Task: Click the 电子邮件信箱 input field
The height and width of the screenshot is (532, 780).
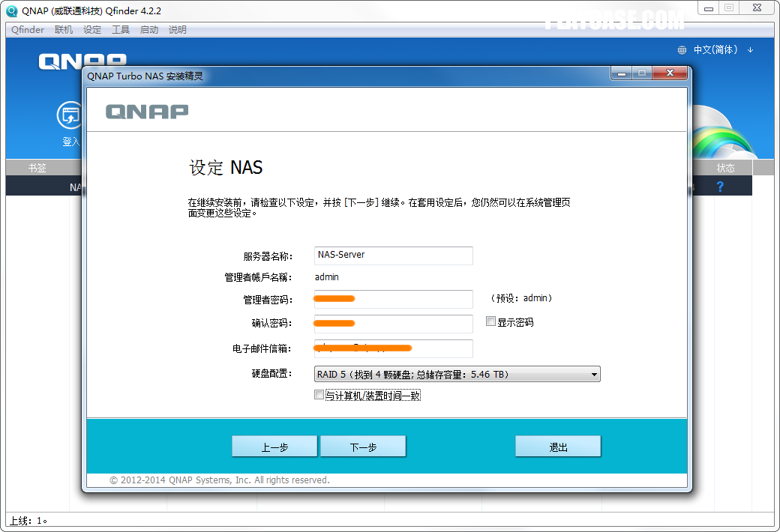Action: (394, 348)
